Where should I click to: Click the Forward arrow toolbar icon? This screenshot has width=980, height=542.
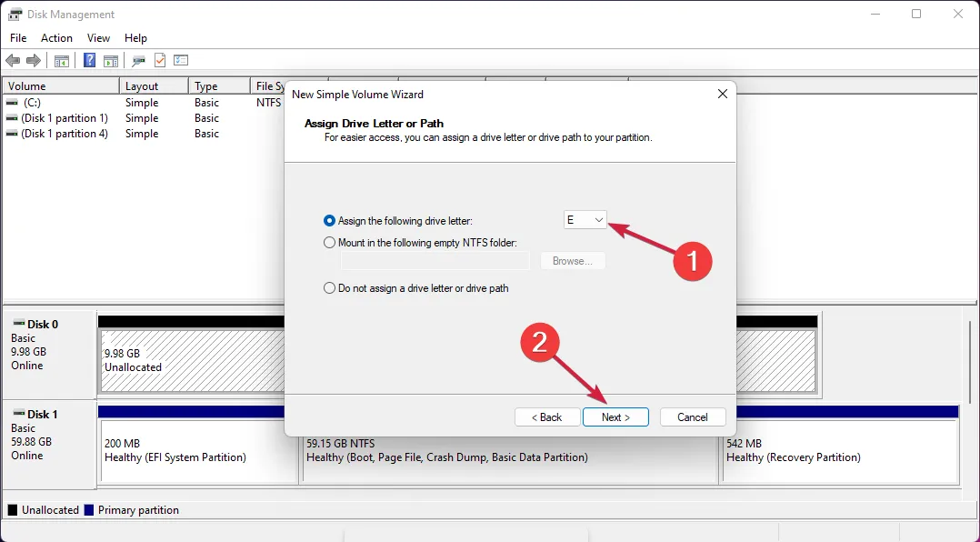[33, 61]
